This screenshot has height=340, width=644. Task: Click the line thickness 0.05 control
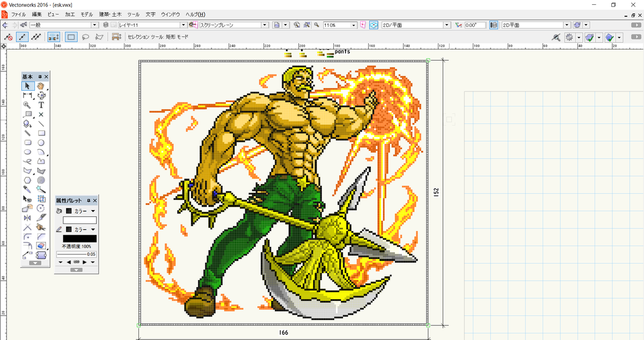[76, 254]
